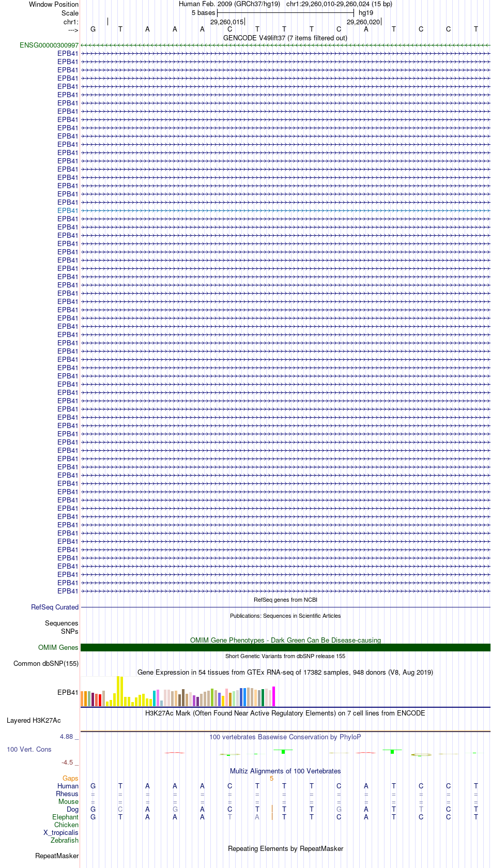Screen dimensions: 491x868
Task: Click the X_tropicalis species label
Action: [61, 833]
